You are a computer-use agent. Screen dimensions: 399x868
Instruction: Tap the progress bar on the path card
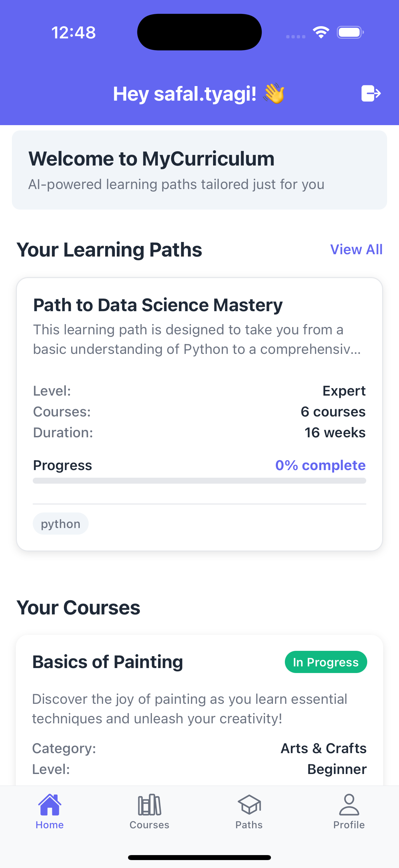click(x=199, y=480)
